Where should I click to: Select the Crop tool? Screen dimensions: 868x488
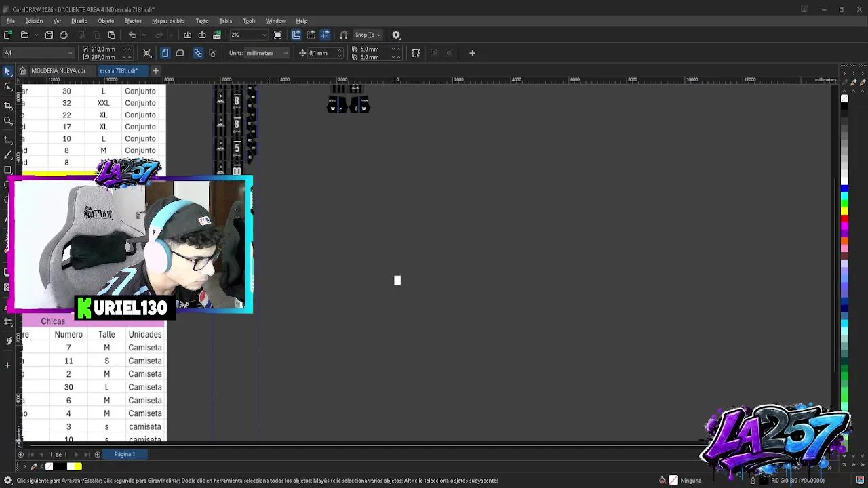coord(8,106)
